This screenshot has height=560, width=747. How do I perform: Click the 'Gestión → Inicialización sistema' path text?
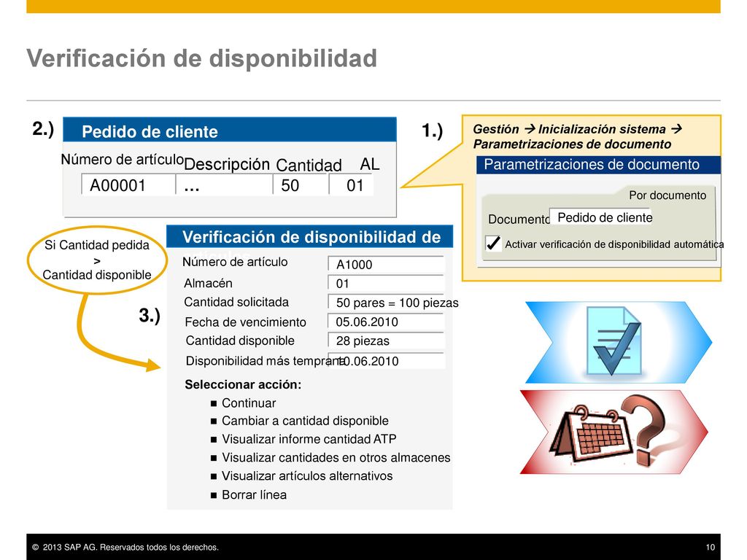pos(578,129)
